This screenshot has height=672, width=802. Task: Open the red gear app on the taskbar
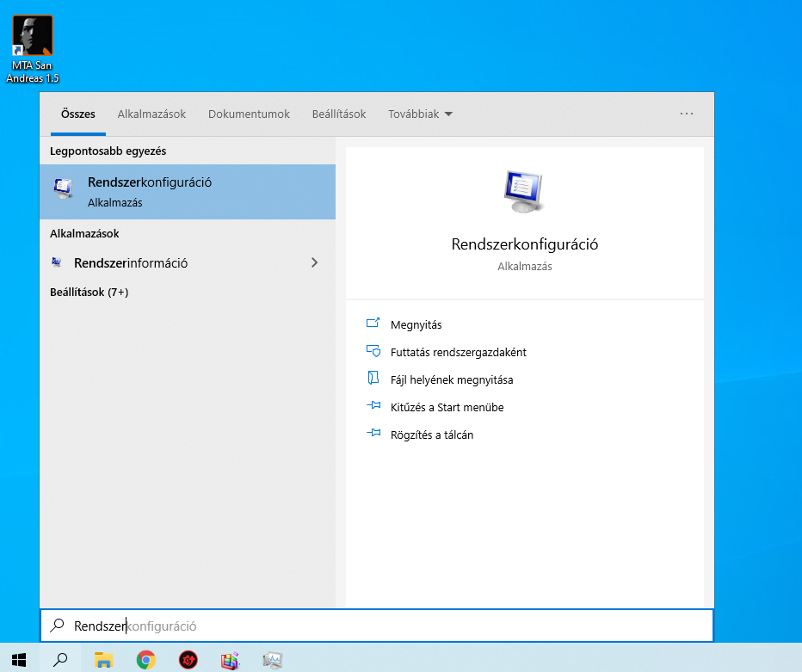coord(188,660)
